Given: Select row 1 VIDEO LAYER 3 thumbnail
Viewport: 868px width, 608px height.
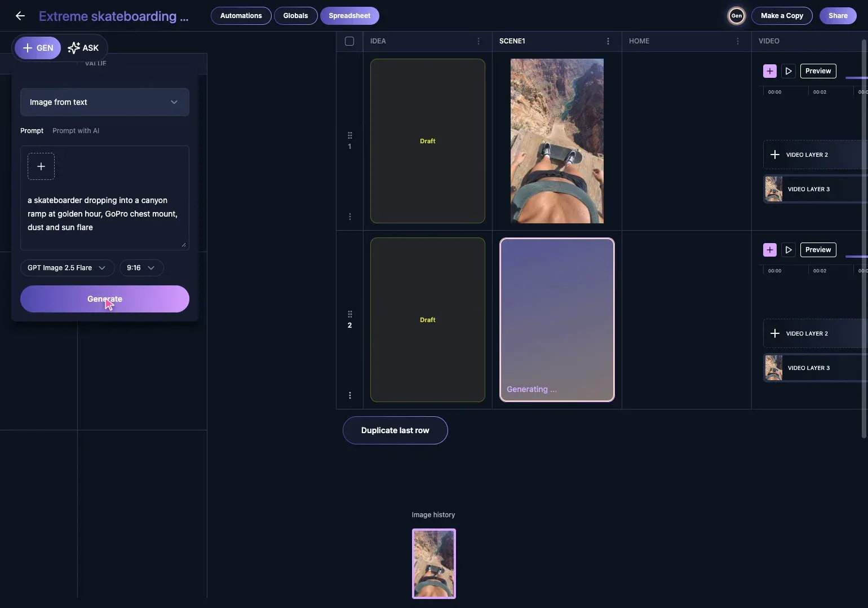Looking at the screenshot, I should (773, 189).
